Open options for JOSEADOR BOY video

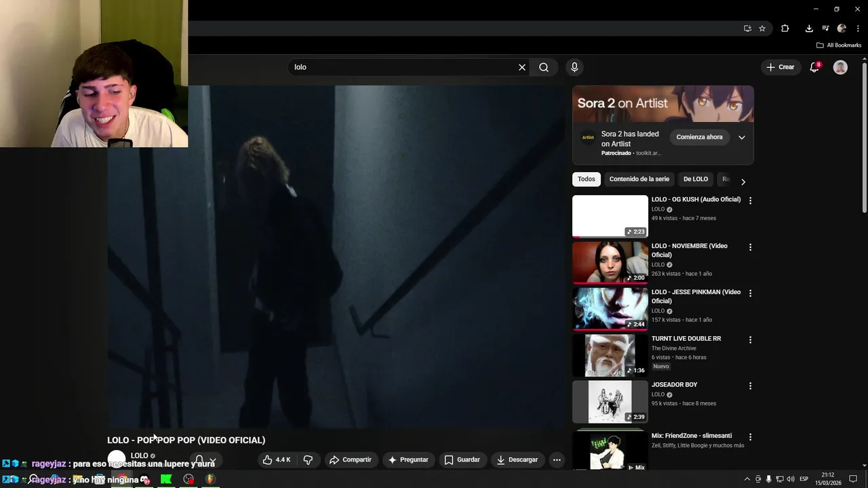pos(750,386)
